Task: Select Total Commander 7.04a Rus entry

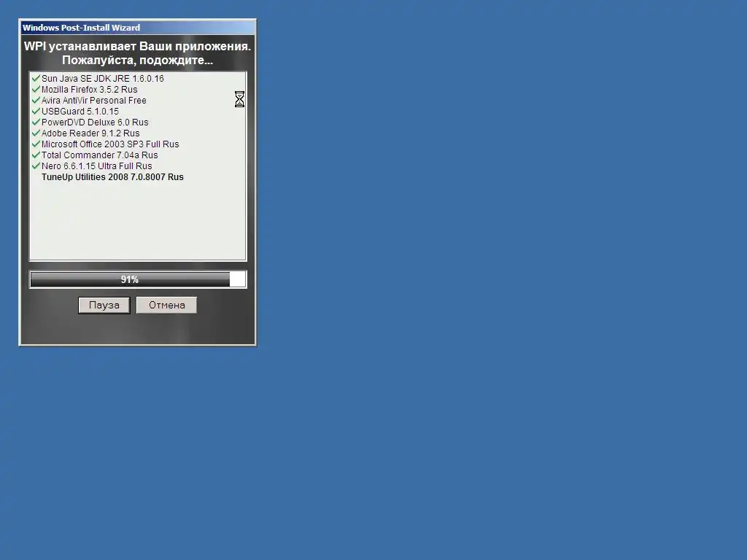Action: click(99, 155)
